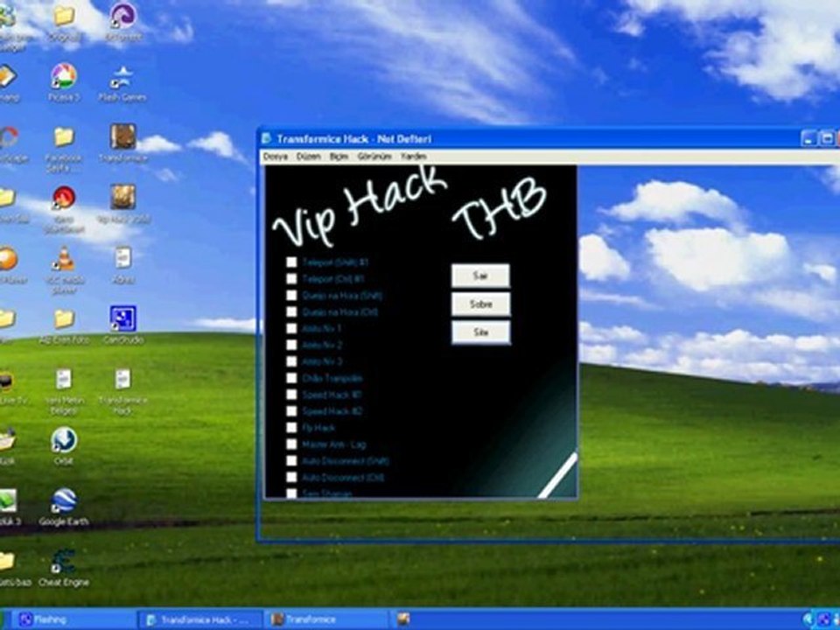Enable the Speed Hack #1 checkbox
This screenshot has height=630, width=840.
[x=291, y=395]
